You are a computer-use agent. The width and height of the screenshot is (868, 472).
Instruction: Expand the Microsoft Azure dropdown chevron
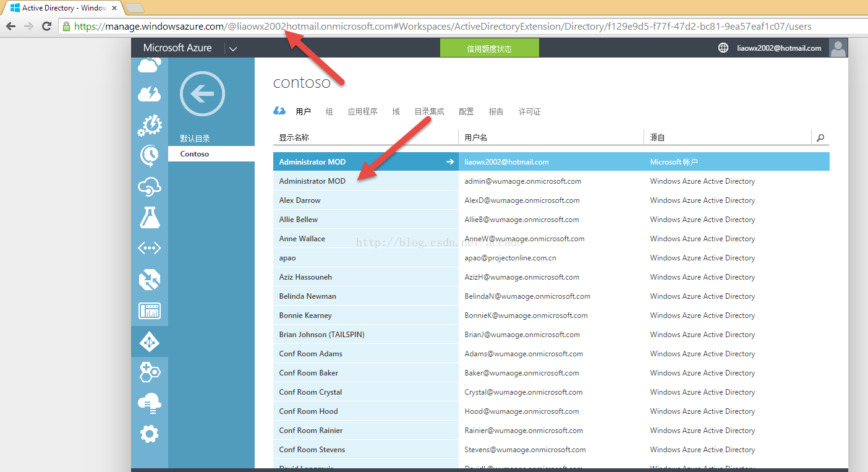pyautogui.click(x=232, y=49)
